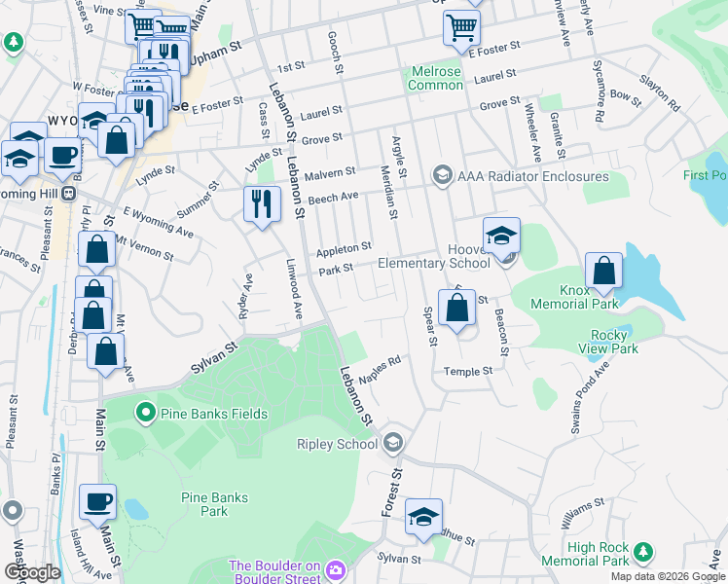Click the Rocky View Park label

coord(608,342)
